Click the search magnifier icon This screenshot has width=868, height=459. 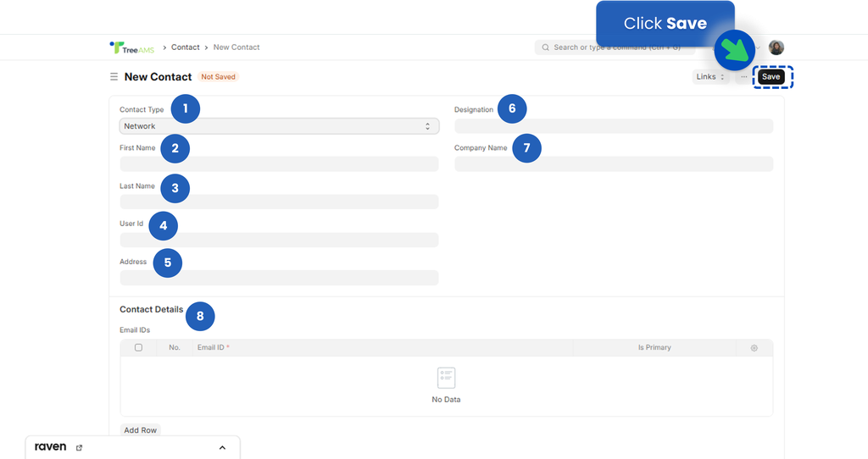(545, 47)
